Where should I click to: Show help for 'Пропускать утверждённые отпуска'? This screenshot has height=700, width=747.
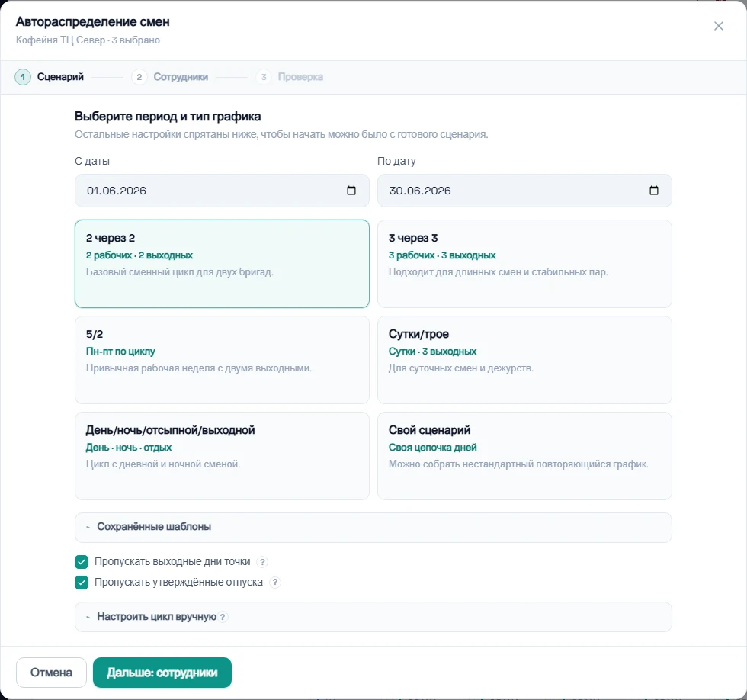tap(275, 583)
